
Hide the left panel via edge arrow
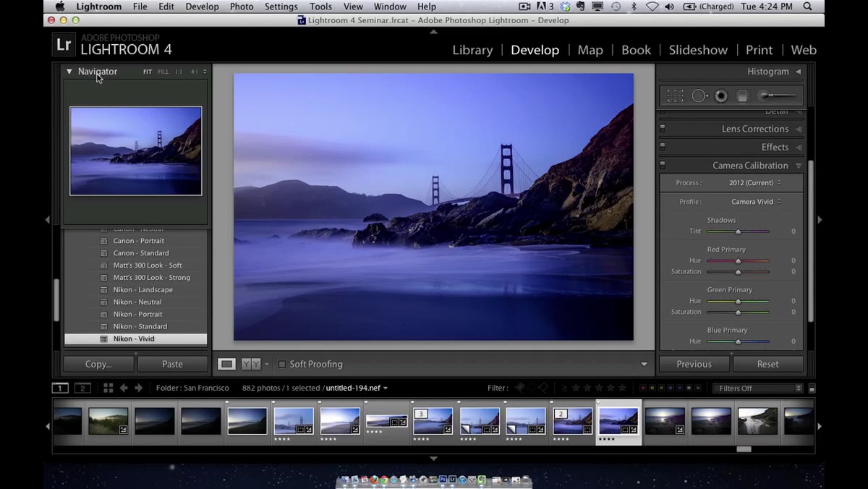(x=48, y=220)
